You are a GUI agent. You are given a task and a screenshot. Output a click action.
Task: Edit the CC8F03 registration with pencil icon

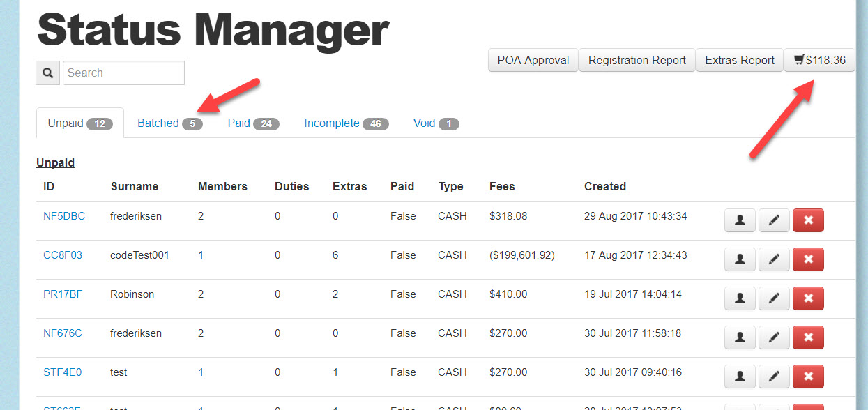[774, 259]
